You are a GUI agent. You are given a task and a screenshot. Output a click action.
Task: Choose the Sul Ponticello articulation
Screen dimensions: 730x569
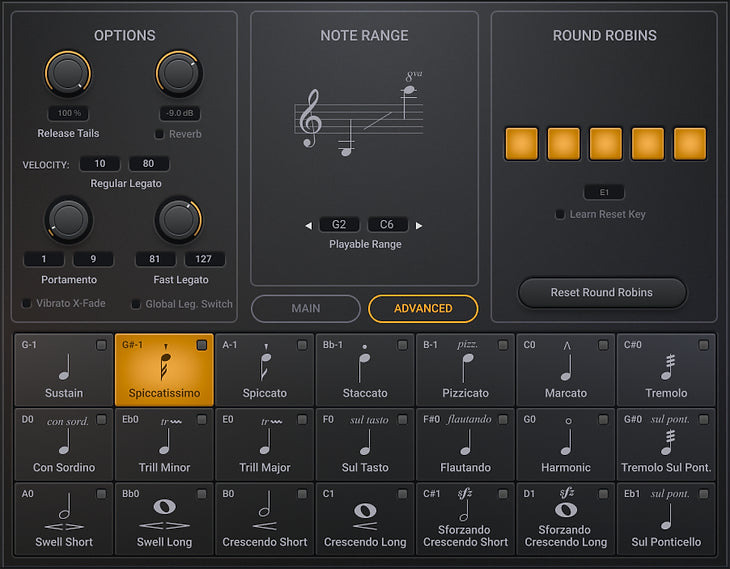(x=666, y=519)
